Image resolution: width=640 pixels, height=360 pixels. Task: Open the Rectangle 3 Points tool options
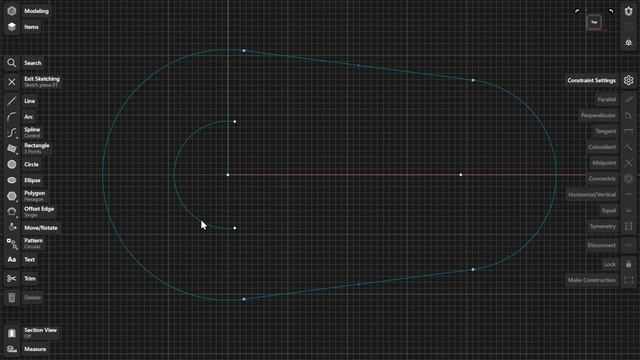point(12,149)
